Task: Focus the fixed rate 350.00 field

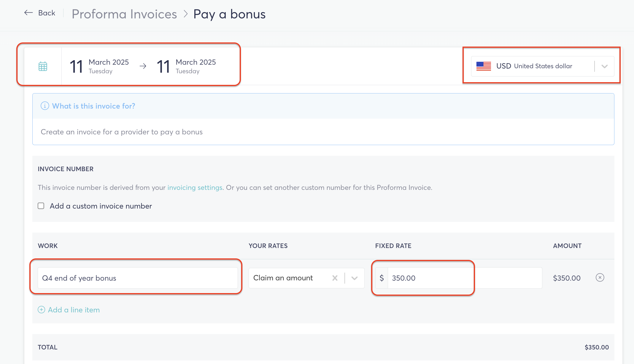Action: coord(465,278)
